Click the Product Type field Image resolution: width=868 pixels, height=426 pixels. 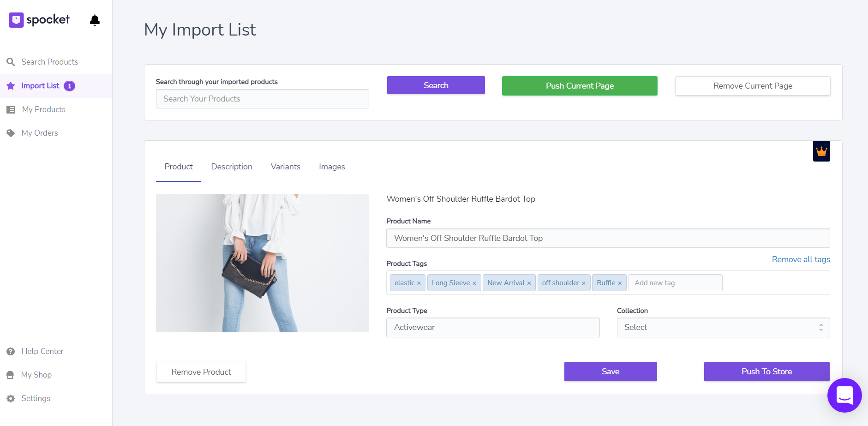493,327
